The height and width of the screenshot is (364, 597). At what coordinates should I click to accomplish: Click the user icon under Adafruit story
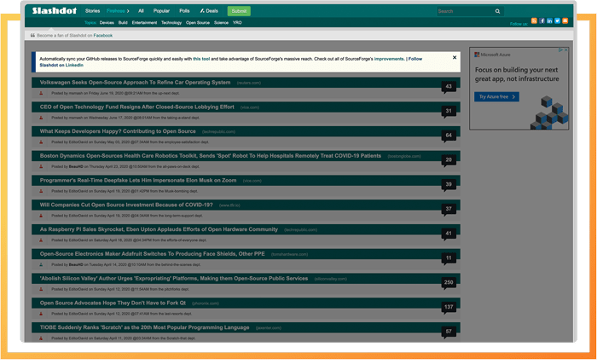click(x=41, y=264)
